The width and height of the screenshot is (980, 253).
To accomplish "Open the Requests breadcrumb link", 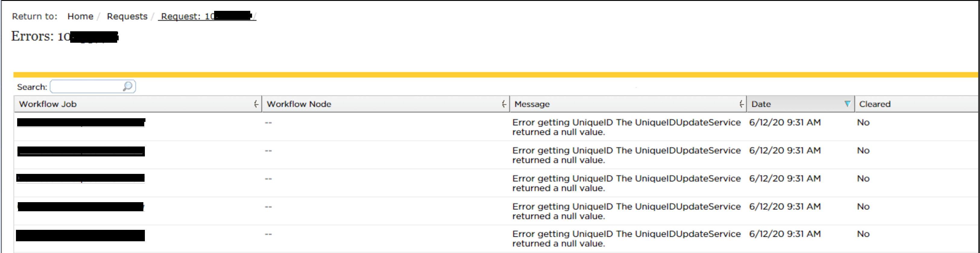I will (x=127, y=16).
